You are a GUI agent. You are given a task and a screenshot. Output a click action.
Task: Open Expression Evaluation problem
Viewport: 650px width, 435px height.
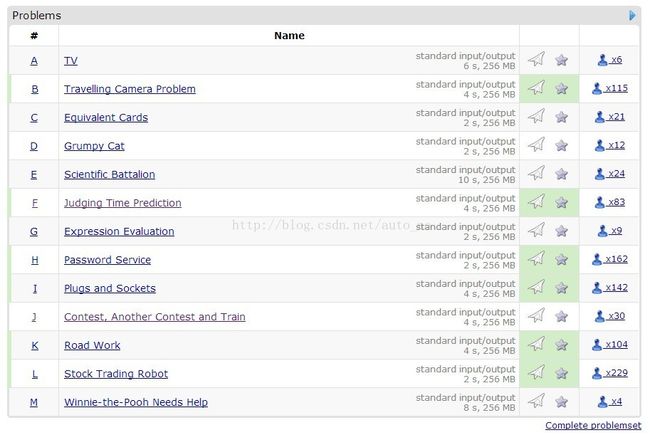[119, 232]
